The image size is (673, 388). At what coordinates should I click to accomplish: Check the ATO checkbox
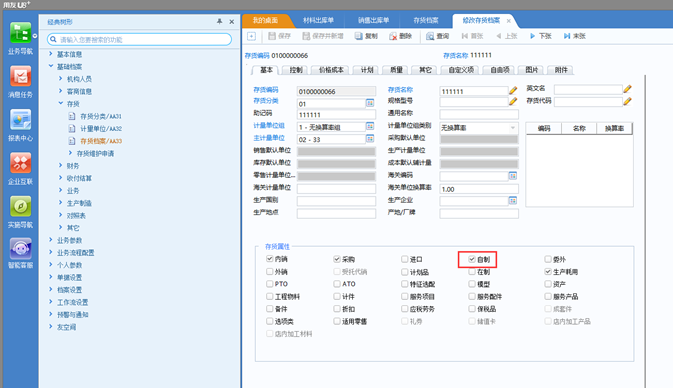pyautogui.click(x=337, y=284)
